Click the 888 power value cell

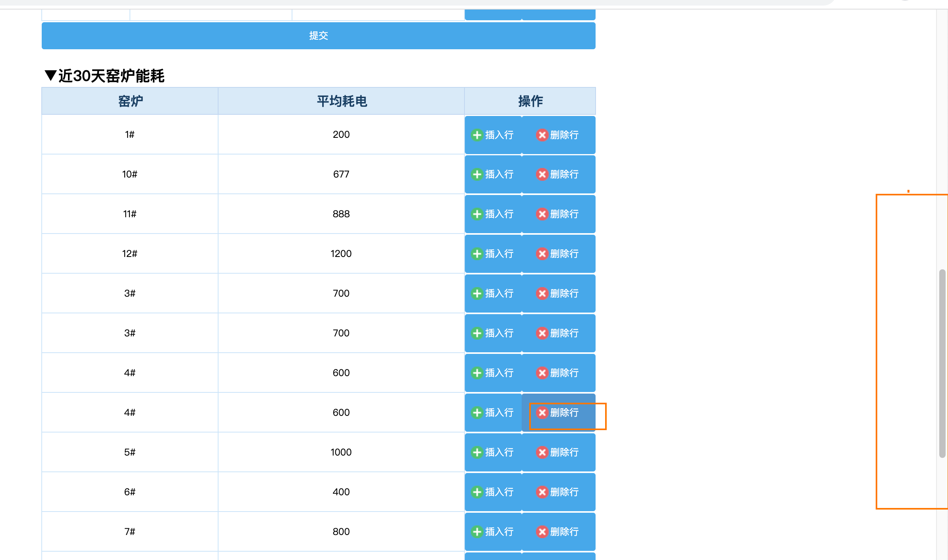(x=341, y=214)
